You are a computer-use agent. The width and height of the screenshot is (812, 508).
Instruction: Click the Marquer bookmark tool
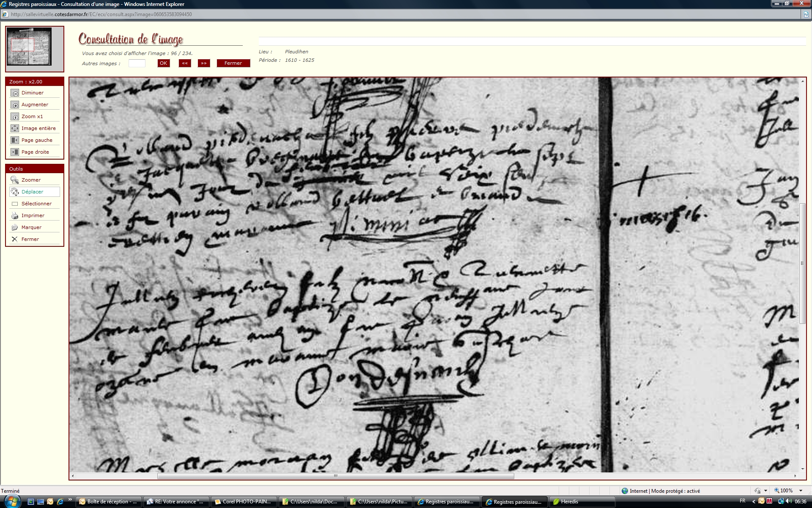pyautogui.click(x=15, y=227)
